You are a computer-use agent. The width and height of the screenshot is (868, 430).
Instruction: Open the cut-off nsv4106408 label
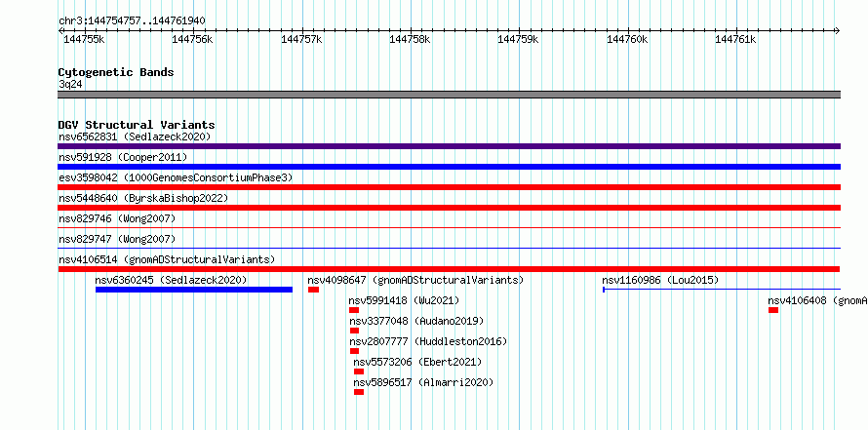point(817,300)
